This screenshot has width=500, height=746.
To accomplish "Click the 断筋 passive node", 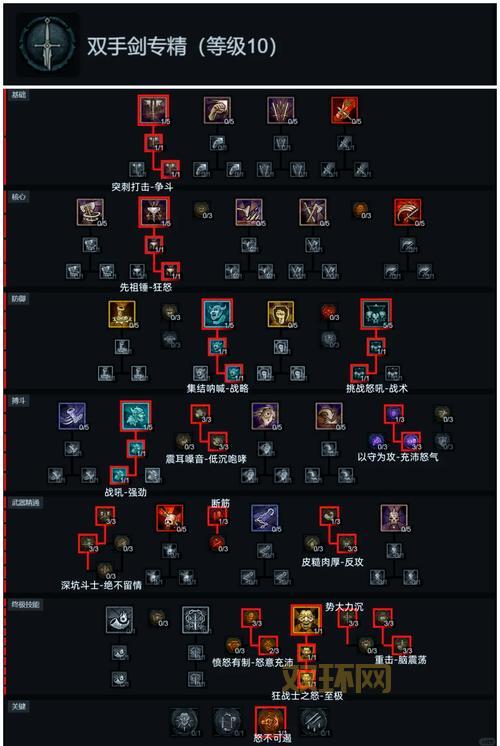I will [217, 517].
